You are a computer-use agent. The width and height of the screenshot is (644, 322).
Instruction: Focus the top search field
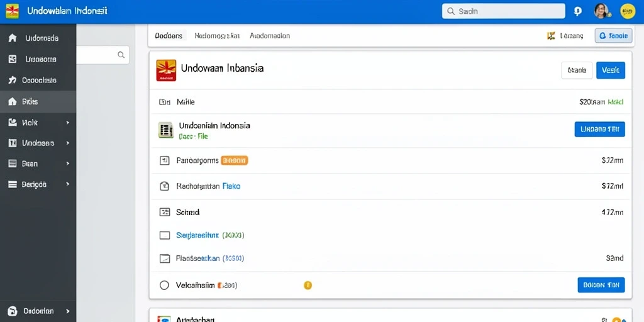pos(504,11)
